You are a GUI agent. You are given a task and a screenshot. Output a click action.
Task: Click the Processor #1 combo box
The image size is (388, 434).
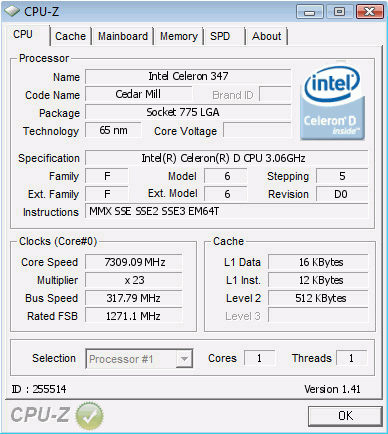pos(139,359)
